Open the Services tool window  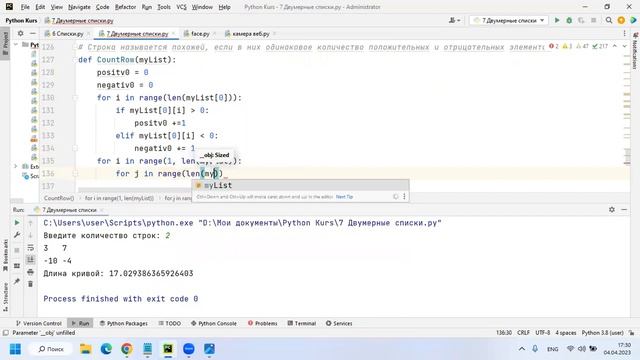tap(339, 323)
